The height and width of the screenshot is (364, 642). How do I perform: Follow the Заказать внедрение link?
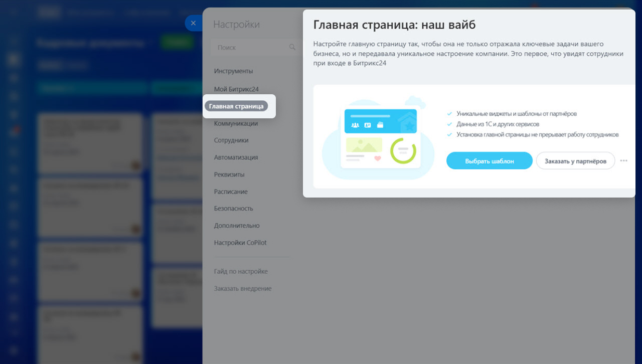click(243, 289)
